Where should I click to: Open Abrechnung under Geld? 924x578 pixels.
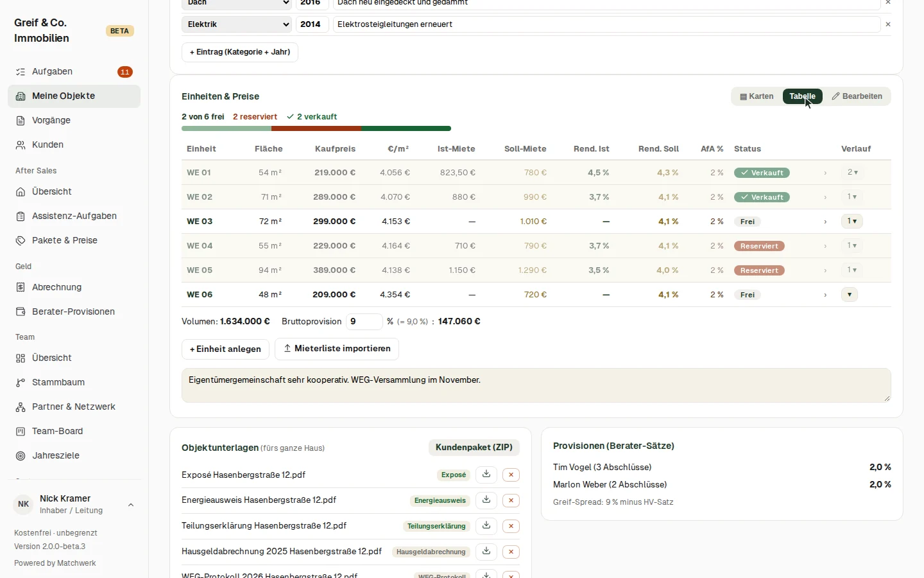(x=74, y=288)
